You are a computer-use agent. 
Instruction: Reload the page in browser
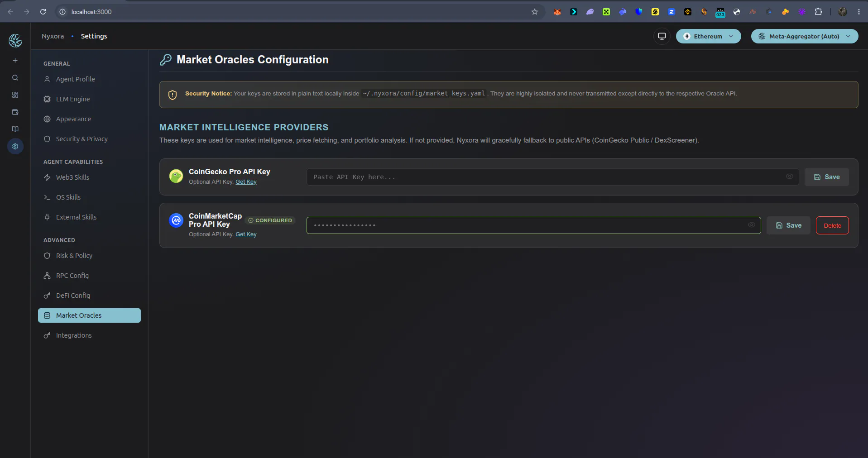coord(43,12)
